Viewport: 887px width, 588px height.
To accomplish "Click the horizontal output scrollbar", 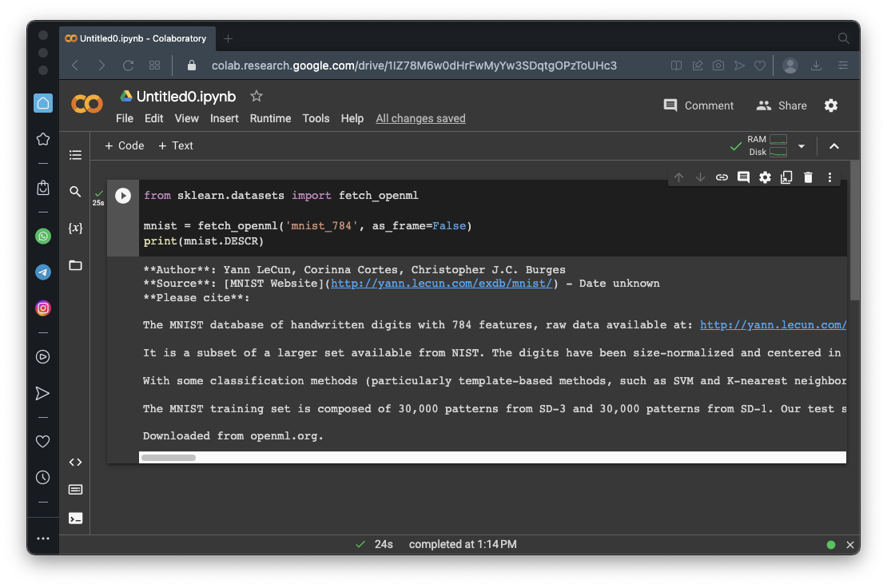I will pyautogui.click(x=169, y=458).
